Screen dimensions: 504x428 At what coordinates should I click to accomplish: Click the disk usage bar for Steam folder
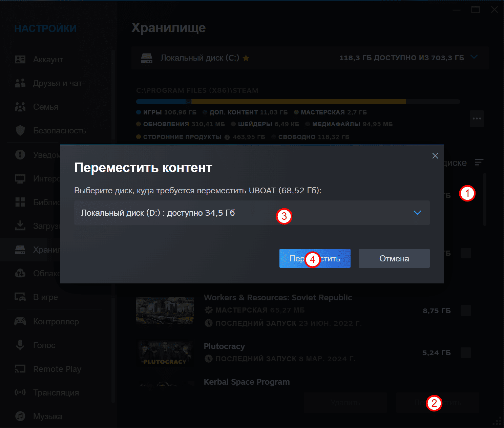[298, 102]
